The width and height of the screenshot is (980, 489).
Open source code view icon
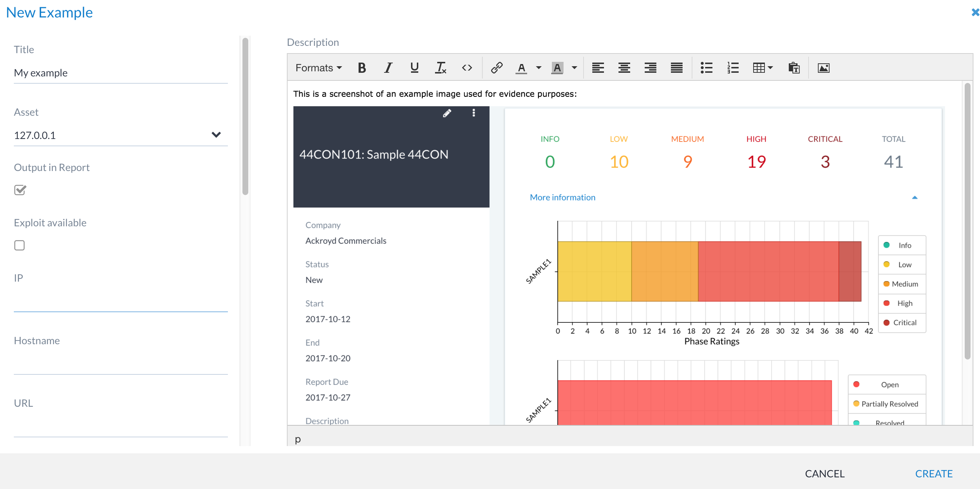pyautogui.click(x=467, y=68)
